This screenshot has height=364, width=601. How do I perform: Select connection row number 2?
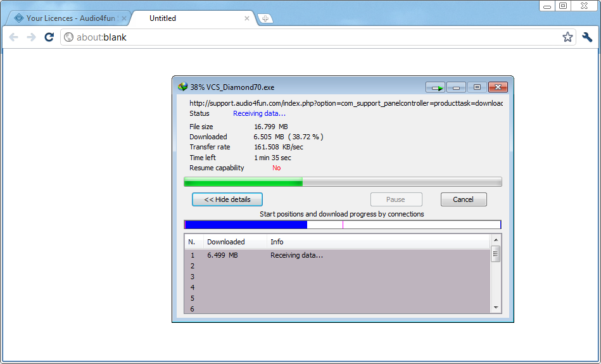(x=338, y=266)
